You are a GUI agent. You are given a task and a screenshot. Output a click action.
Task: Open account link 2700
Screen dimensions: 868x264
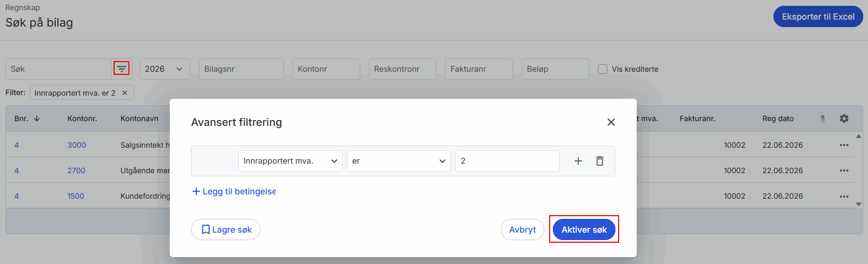click(x=76, y=171)
